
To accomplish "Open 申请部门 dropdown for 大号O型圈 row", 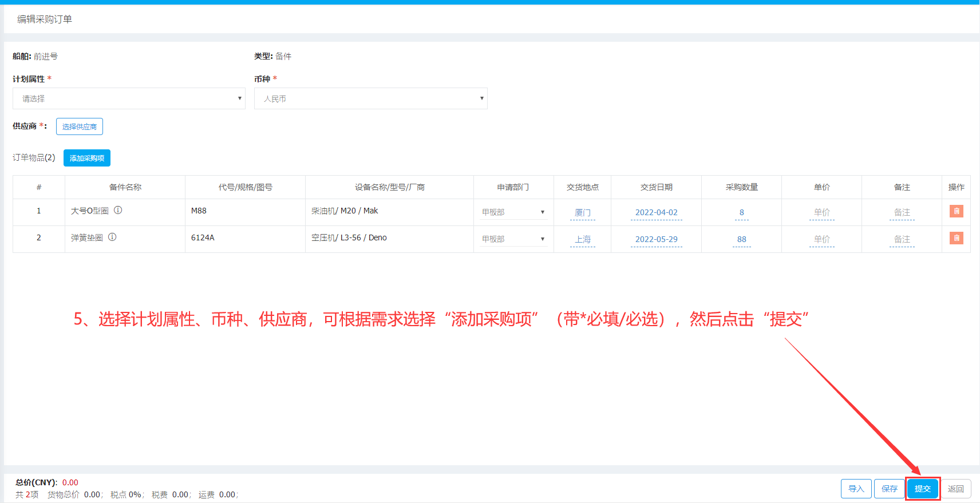I will tap(513, 212).
